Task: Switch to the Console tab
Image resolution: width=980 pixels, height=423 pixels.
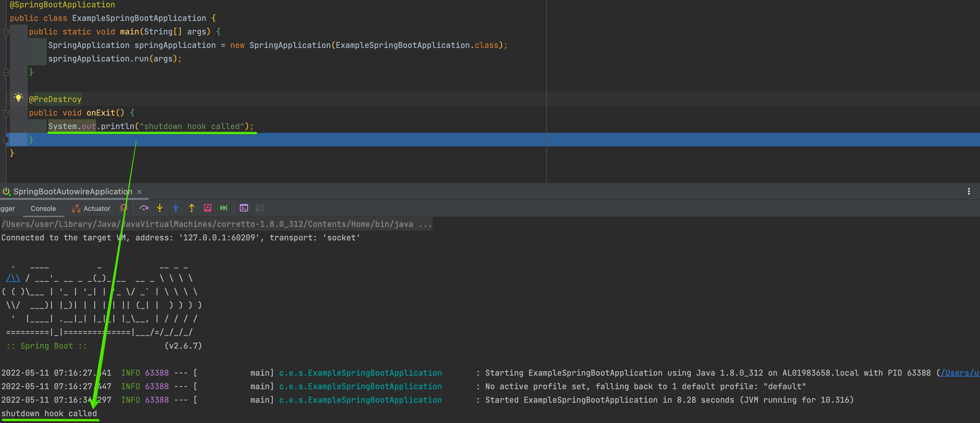Action: [43, 209]
